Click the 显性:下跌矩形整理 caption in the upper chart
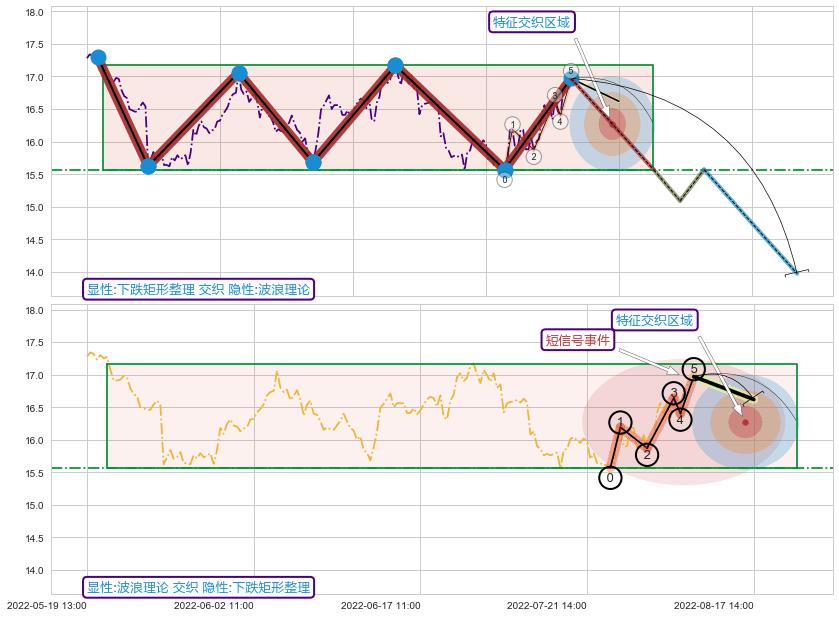839x617 pixels. (x=199, y=290)
